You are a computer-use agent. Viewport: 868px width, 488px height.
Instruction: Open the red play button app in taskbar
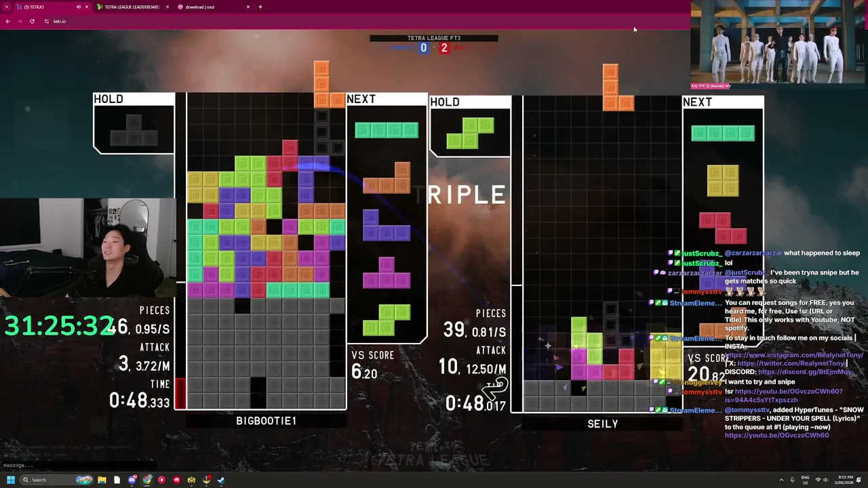tap(161, 480)
